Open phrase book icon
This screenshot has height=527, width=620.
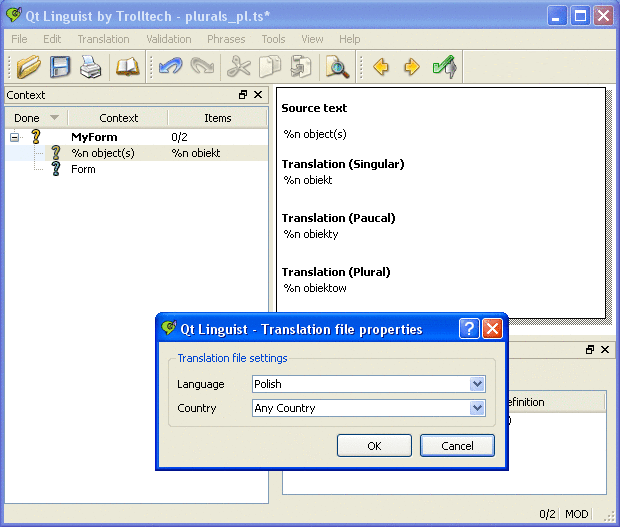click(127, 66)
